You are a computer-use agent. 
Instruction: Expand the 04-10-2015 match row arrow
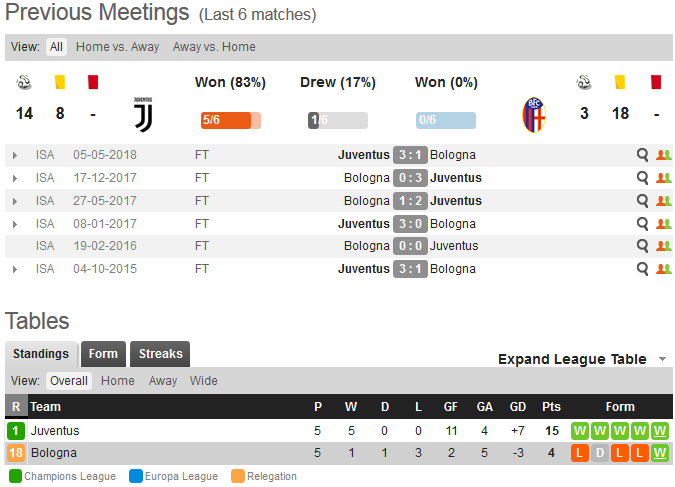15,270
